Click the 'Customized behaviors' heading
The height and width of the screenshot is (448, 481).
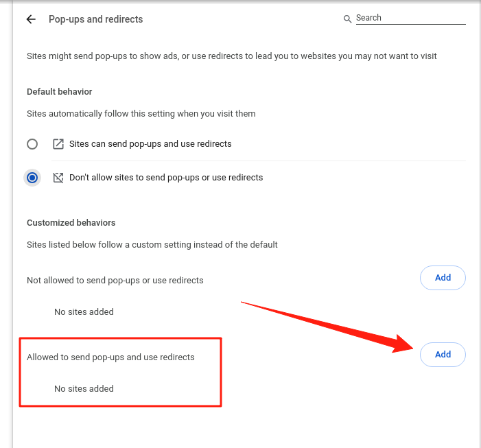[71, 223]
